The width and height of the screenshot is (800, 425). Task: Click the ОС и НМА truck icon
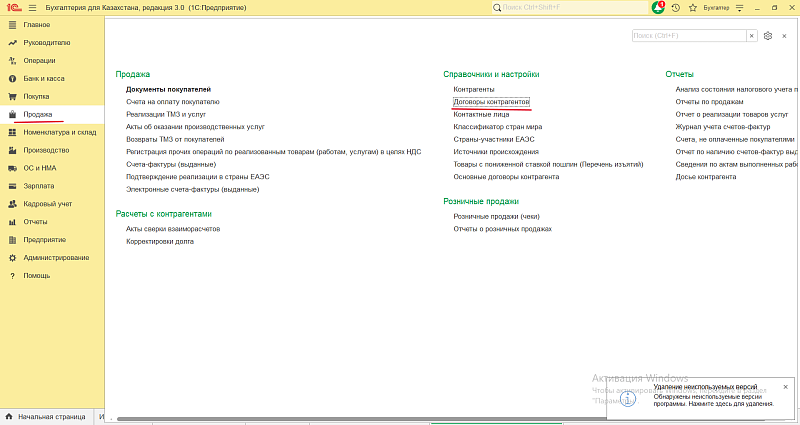tap(13, 168)
